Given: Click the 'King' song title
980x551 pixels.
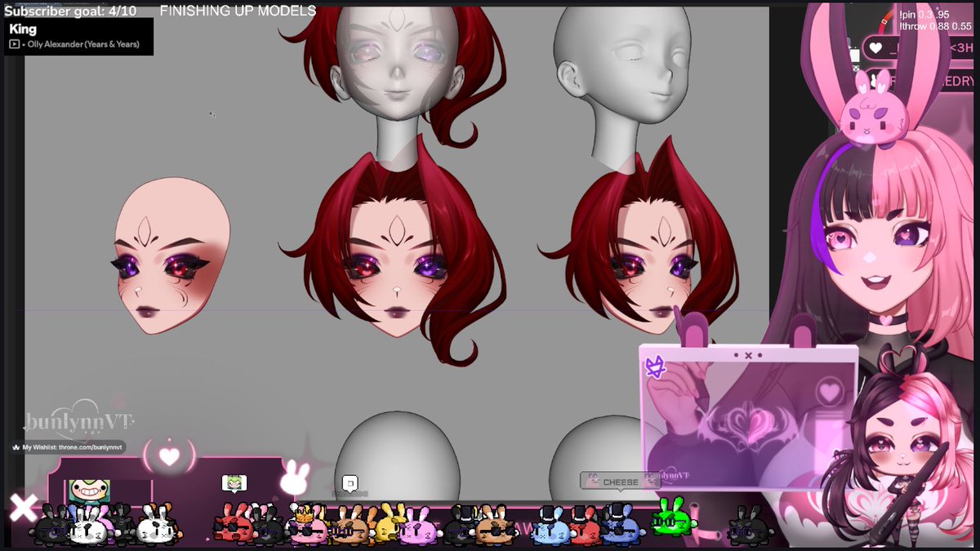Looking at the screenshot, I should [23, 29].
